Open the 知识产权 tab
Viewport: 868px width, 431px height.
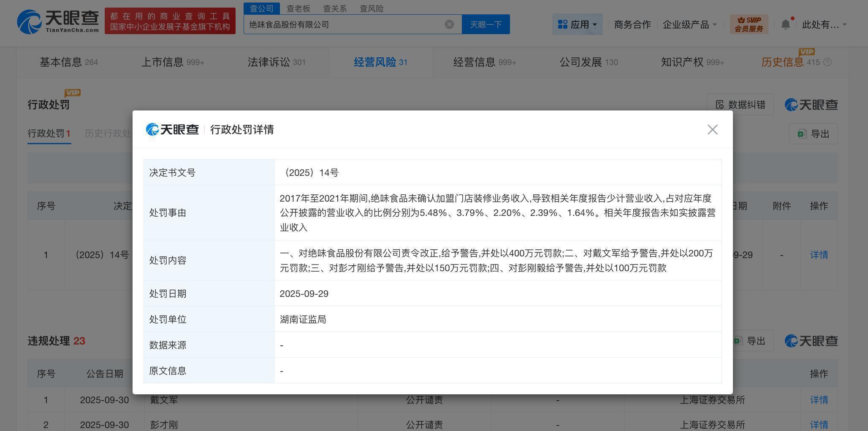pyautogui.click(x=692, y=62)
